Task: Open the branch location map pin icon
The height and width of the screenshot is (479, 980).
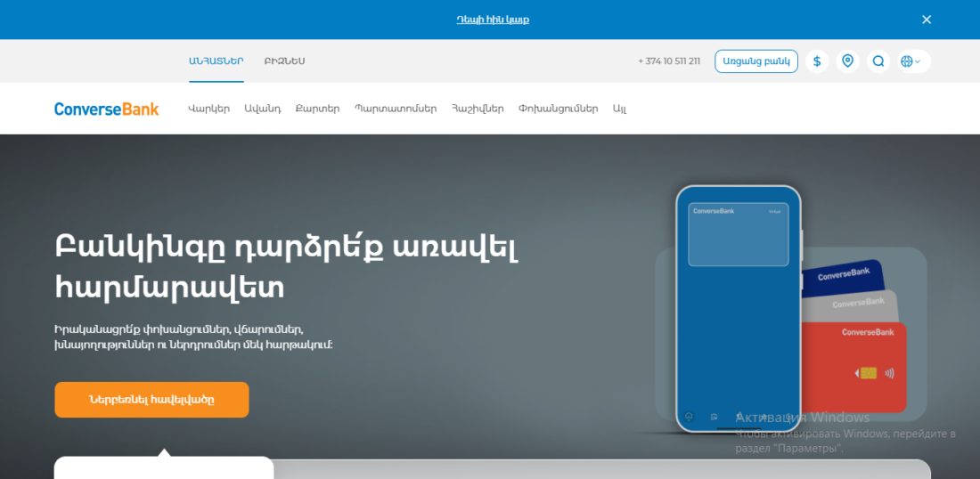Action: (x=847, y=61)
